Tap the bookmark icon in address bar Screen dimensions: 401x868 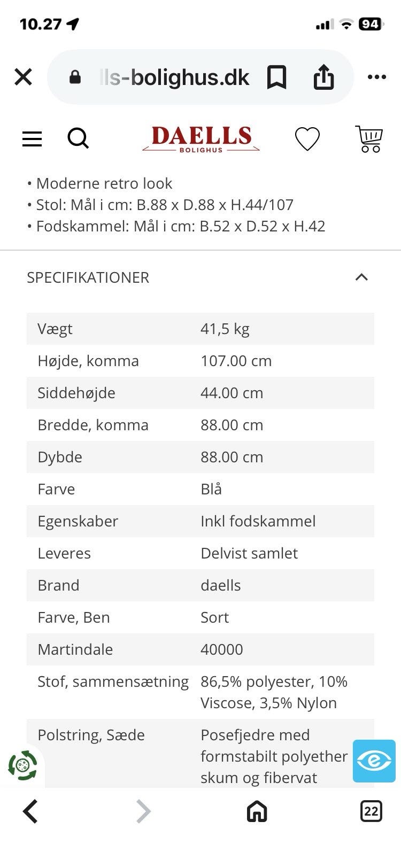(276, 77)
